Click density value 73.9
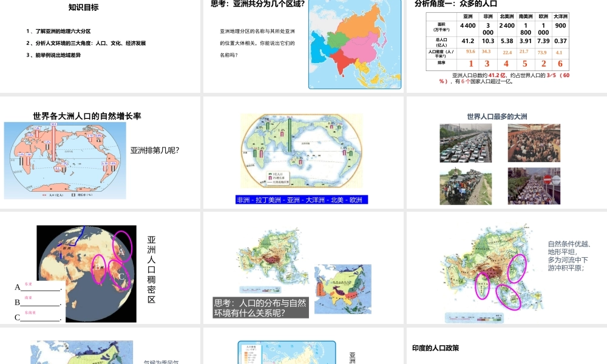 pyautogui.click(x=542, y=52)
